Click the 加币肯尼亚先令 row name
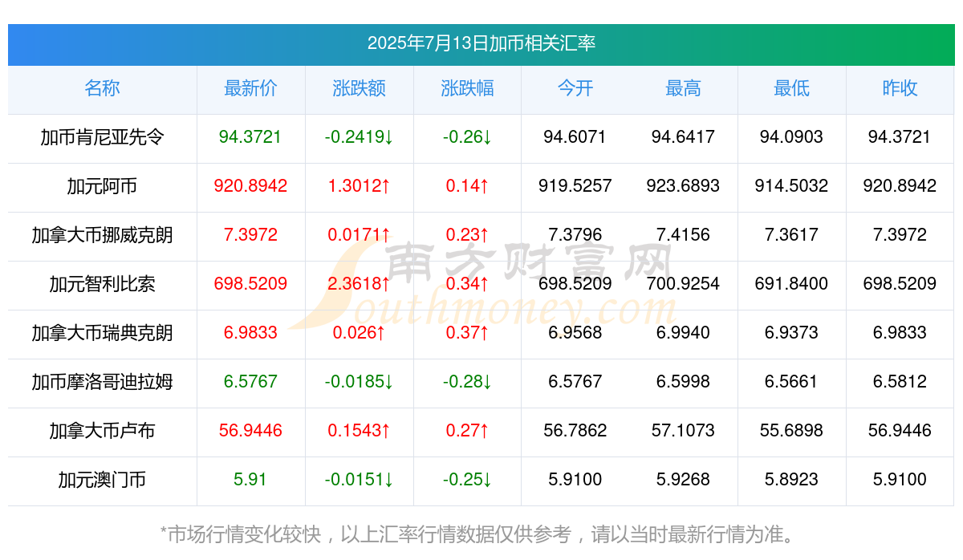Viewport: 963px width, 560px height. tap(102, 137)
